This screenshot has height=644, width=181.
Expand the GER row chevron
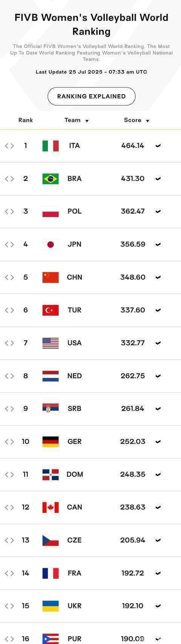click(158, 442)
